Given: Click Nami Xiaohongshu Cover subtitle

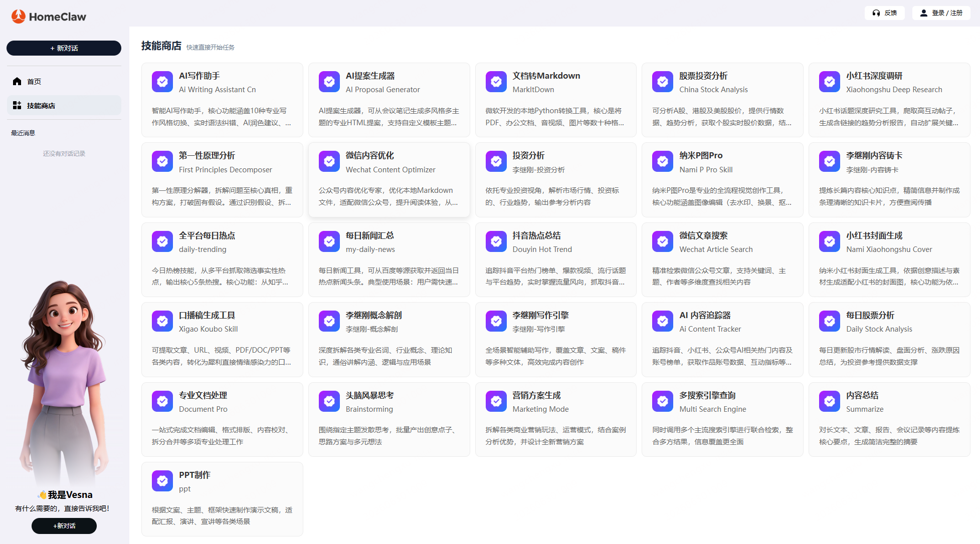Looking at the screenshot, I should pos(889,249).
